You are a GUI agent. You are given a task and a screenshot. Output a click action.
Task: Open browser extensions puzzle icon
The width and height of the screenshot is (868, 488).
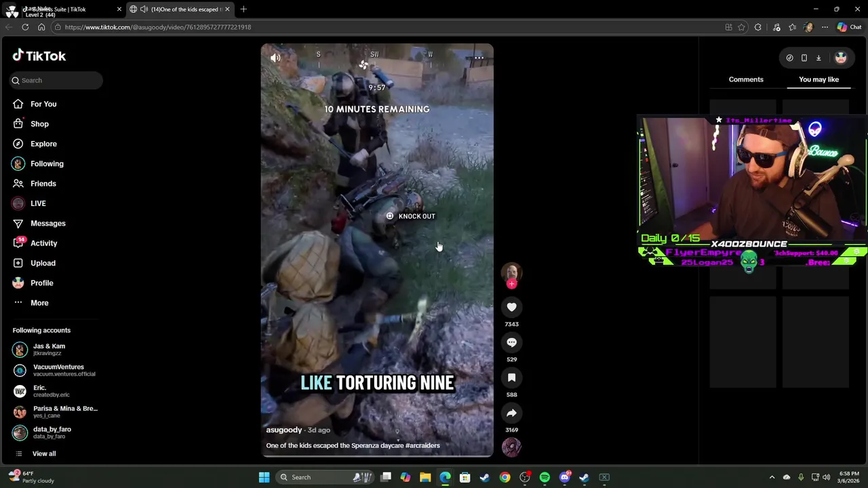tap(758, 27)
